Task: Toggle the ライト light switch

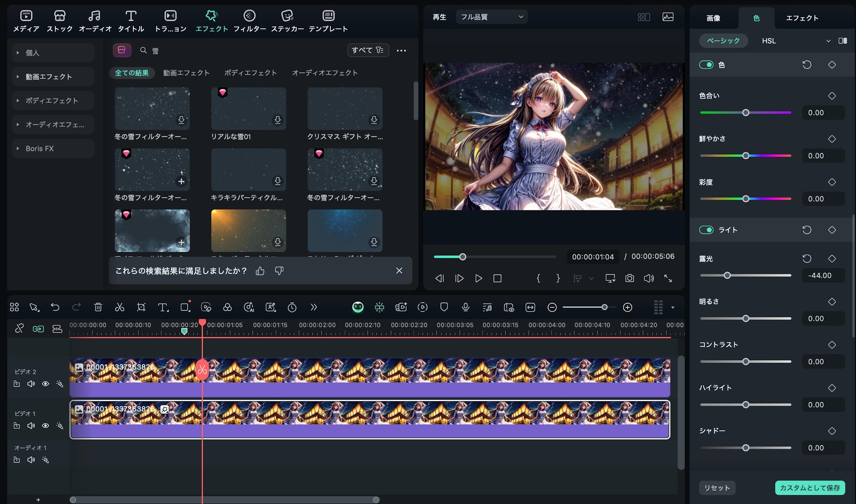Action: point(706,230)
